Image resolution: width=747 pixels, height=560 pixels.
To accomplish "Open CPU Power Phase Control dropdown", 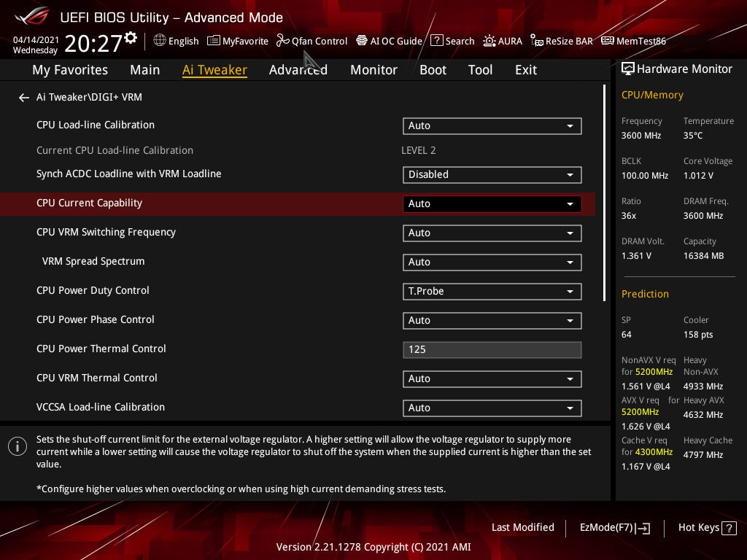I will [x=492, y=321].
